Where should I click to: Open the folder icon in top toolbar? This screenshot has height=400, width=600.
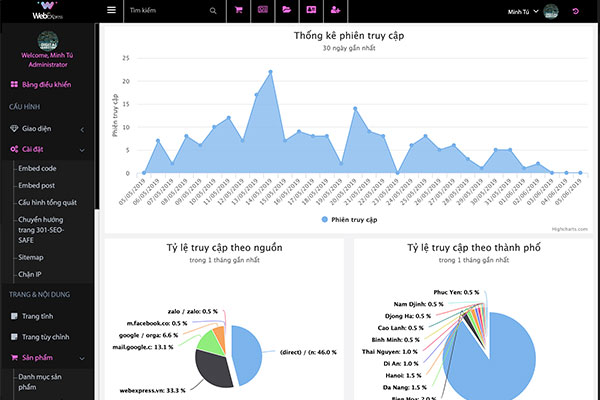[x=286, y=10]
